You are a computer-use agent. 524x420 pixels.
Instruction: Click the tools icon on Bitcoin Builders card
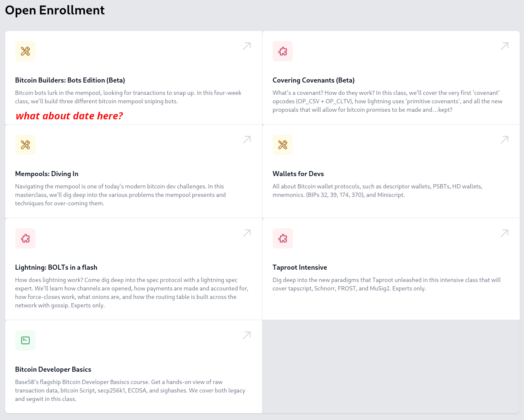[25, 51]
